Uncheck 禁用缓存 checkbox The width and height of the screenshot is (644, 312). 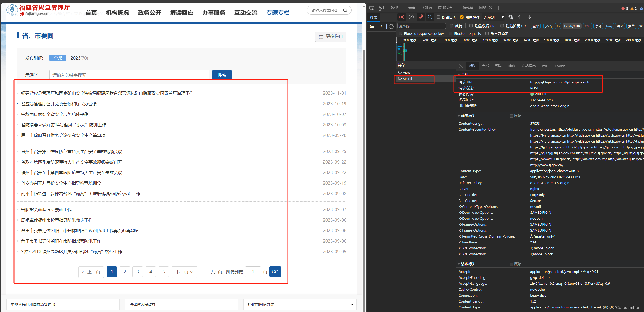[x=462, y=17]
